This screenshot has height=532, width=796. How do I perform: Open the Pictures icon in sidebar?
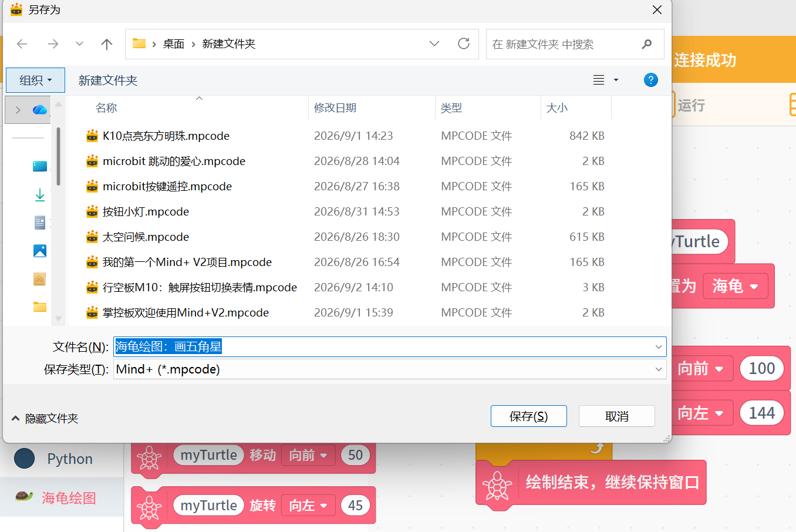(40, 251)
